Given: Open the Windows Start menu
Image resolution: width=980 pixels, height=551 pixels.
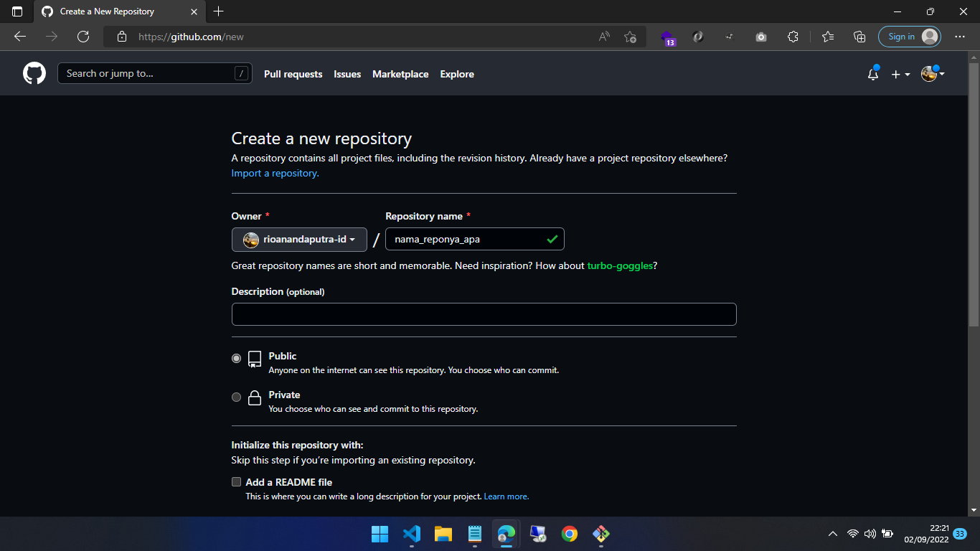Looking at the screenshot, I should click(x=380, y=534).
